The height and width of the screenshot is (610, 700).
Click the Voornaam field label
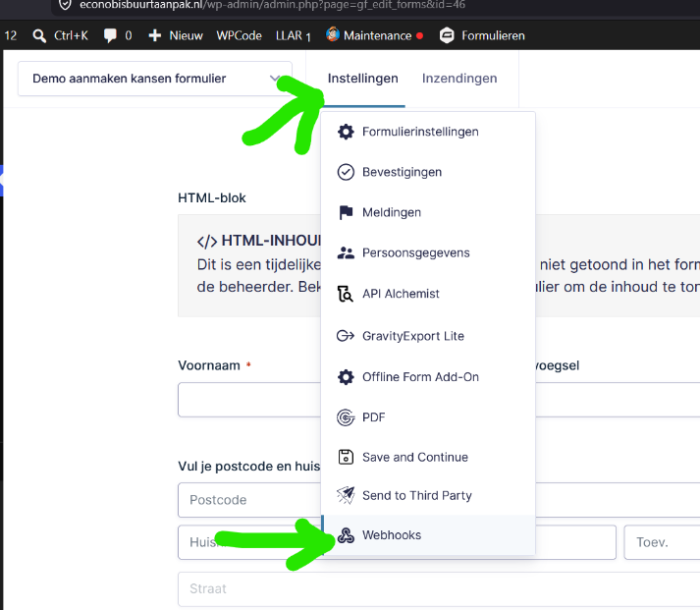click(x=209, y=365)
